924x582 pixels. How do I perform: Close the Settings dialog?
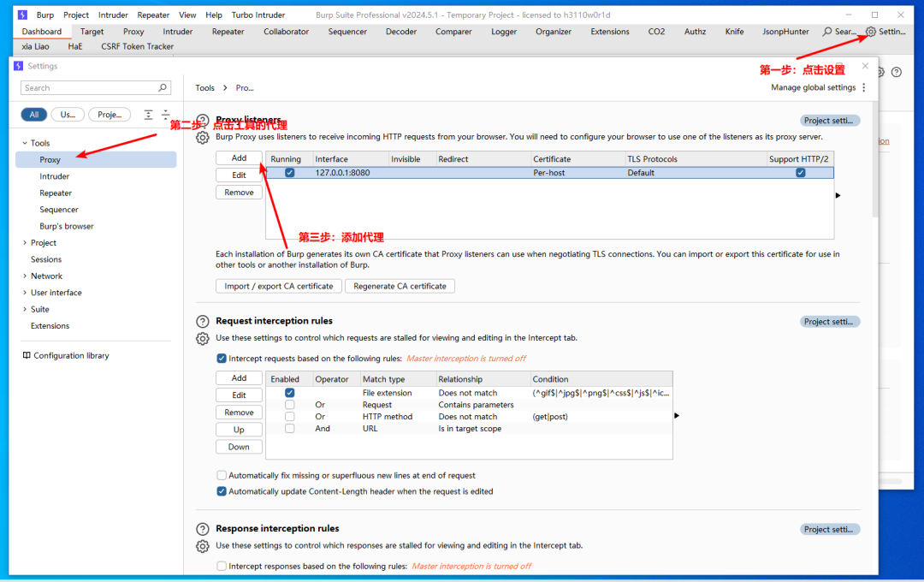(x=865, y=66)
